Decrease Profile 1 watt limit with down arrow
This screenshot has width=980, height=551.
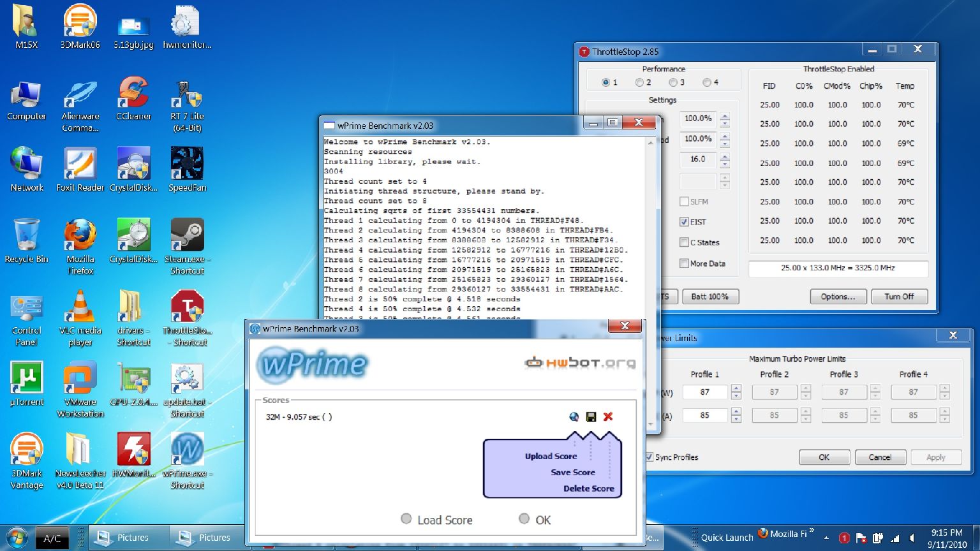736,395
